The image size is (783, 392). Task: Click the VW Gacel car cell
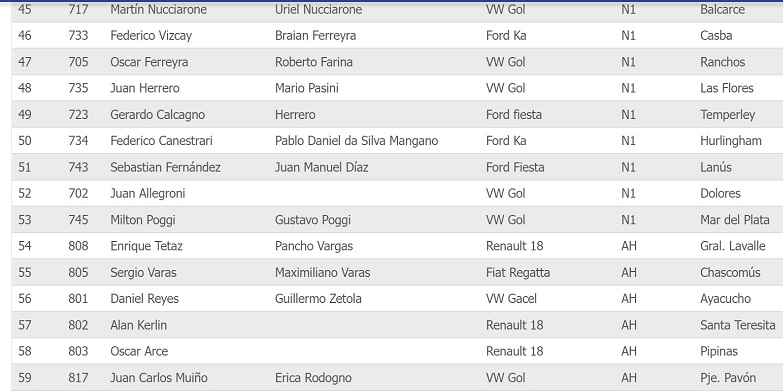(x=511, y=299)
